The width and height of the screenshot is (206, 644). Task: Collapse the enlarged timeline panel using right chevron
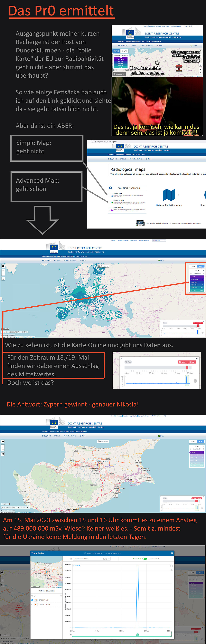coord(121,359)
